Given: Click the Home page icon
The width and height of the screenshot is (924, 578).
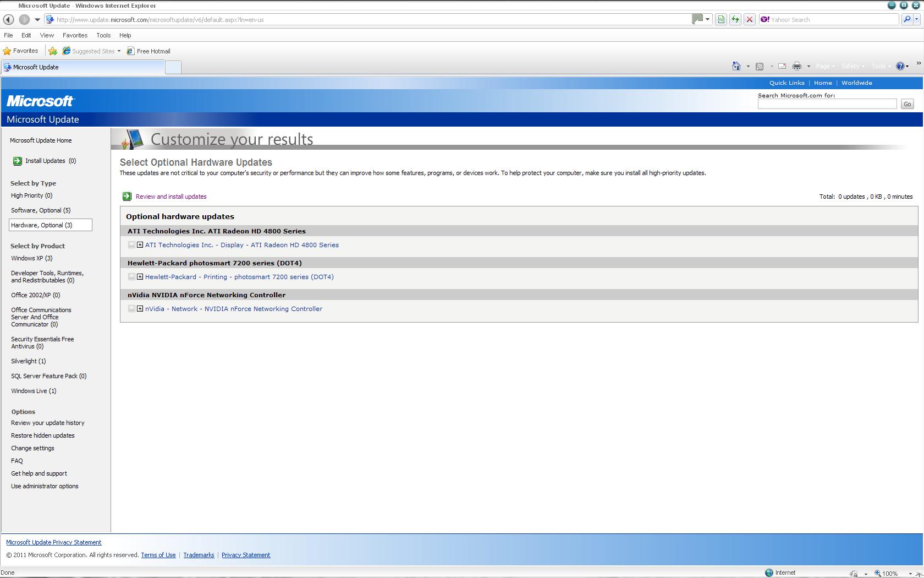Looking at the screenshot, I should pyautogui.click(x=736, y=67).
